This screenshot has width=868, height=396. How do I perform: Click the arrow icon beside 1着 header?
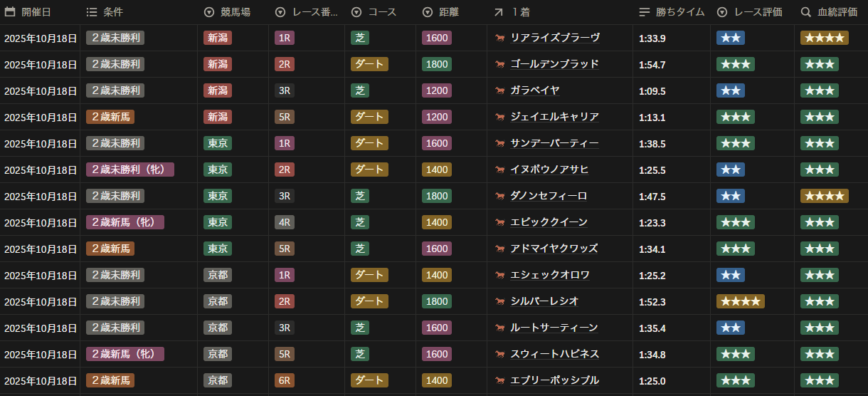[499, 12]
